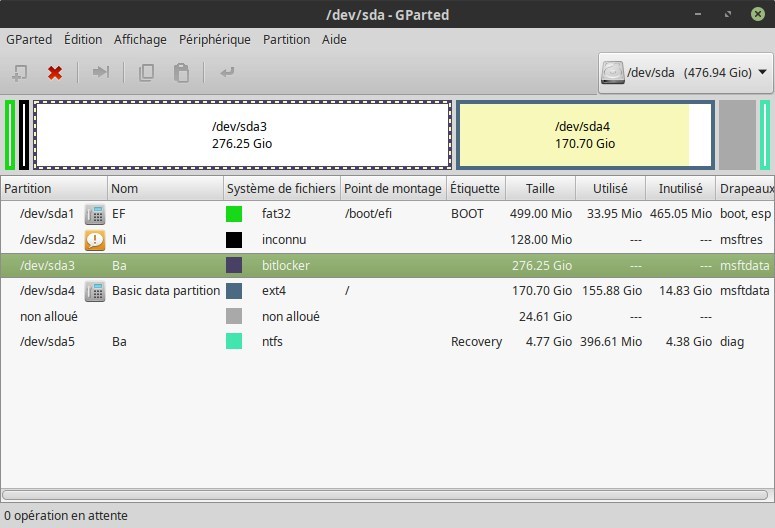Click the bitlocker file system text
Image resolution: width=775 pixels, height=528 pixels.
[x=286, y=265]
